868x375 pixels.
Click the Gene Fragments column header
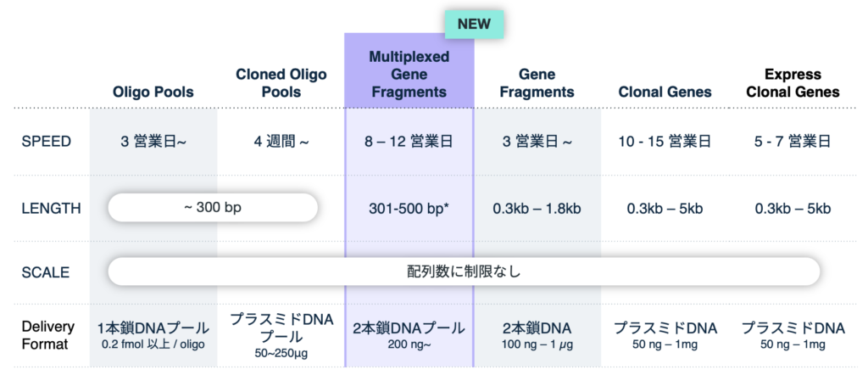coord(537,83)
